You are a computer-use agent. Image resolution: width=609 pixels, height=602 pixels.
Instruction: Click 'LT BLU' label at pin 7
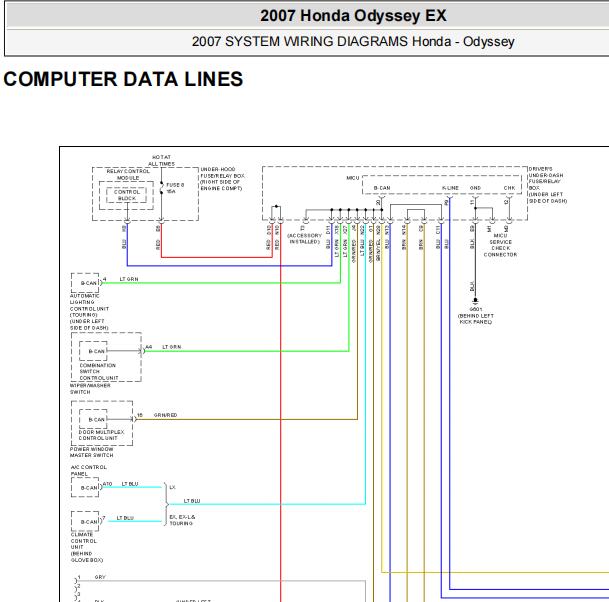pos(125,518)
